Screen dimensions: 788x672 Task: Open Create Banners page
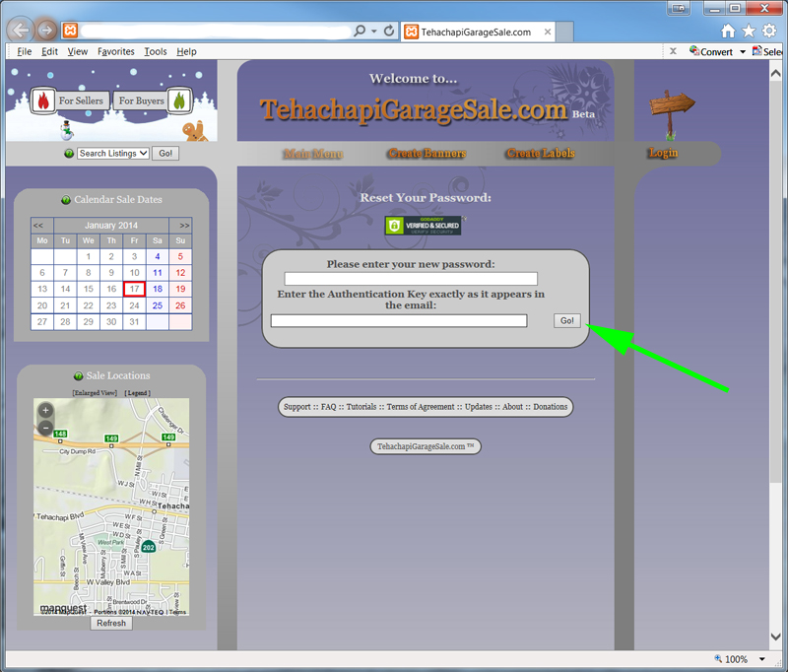click(427, 154)
